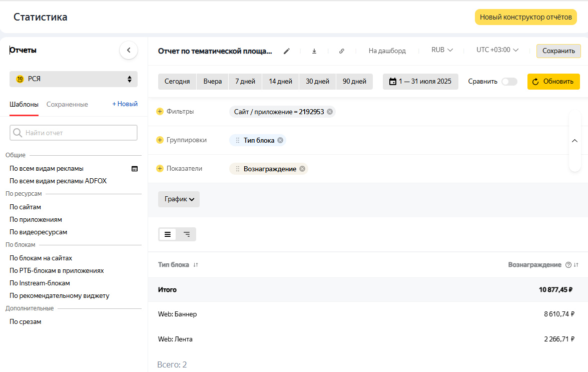Remove the Вознаграждение metric chip
588x372 pixels.
pos(302,169)
